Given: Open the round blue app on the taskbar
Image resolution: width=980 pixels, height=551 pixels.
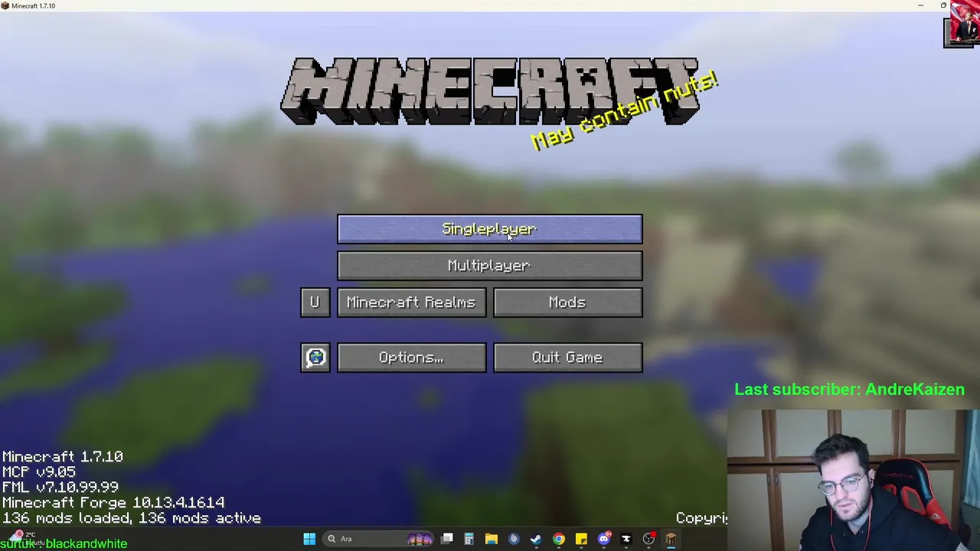Looking at the screenshot, I should click(514, 539).
